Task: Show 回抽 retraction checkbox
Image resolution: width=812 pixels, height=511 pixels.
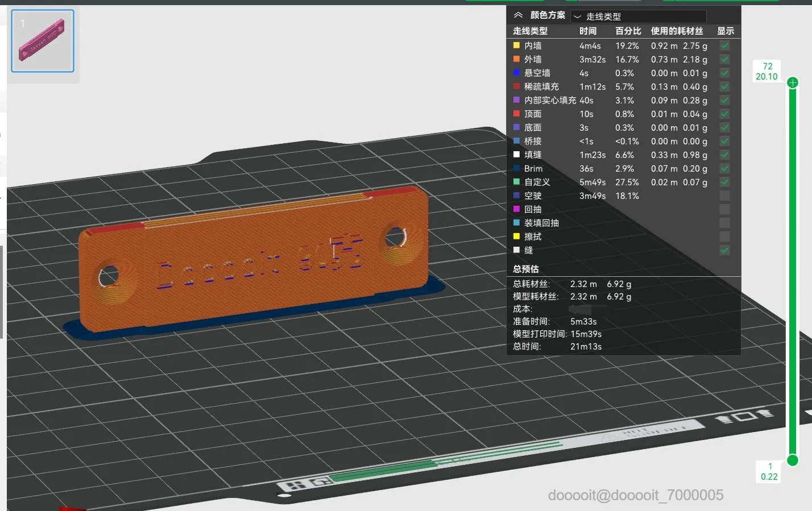Action: [724, 209]
